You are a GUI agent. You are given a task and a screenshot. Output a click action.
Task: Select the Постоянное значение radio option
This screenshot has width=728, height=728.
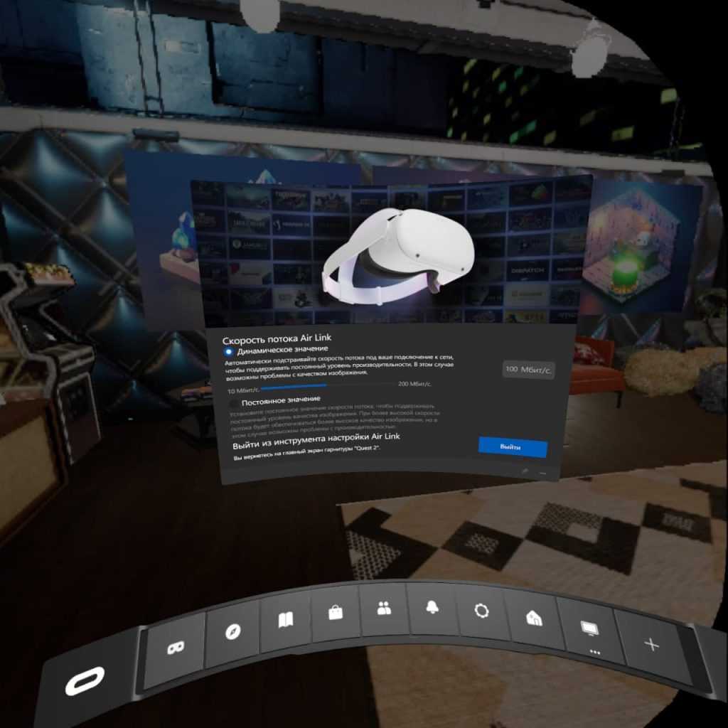click(x=233, y=403)
